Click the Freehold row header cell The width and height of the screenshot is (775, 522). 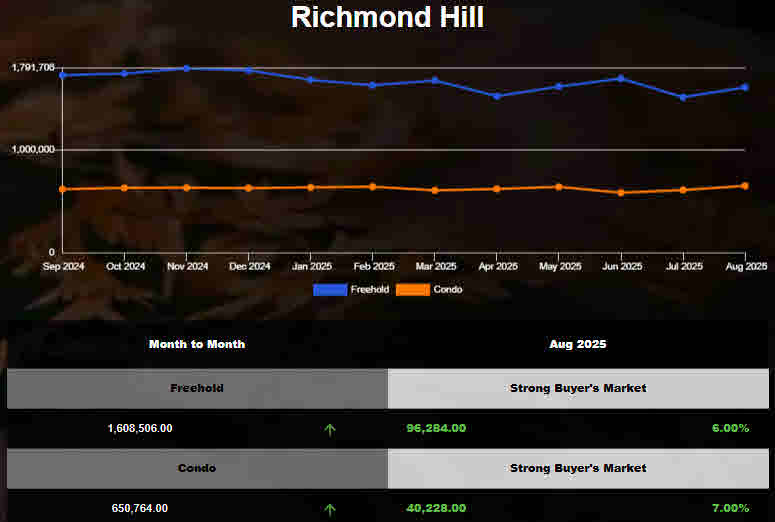tap(197, 388)
